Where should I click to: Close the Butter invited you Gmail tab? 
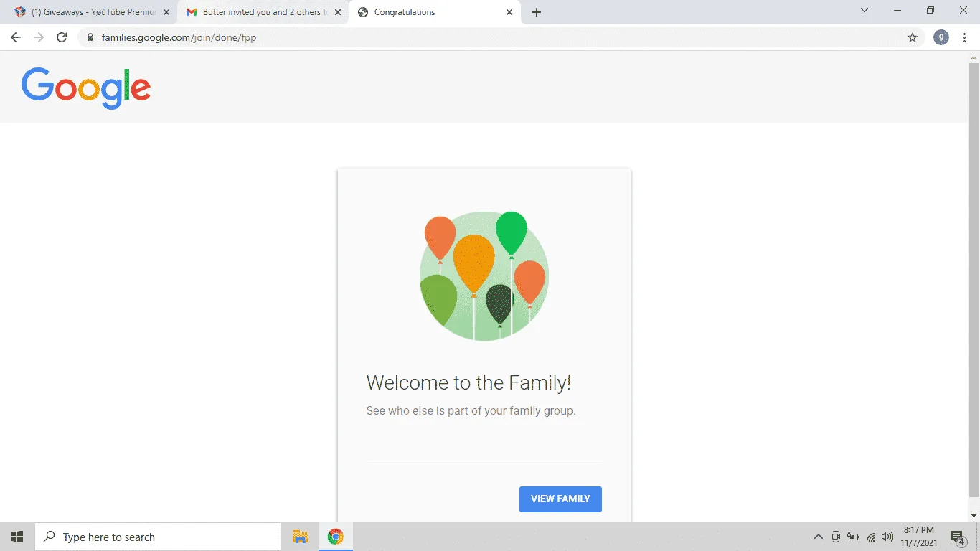click(338, 12)
